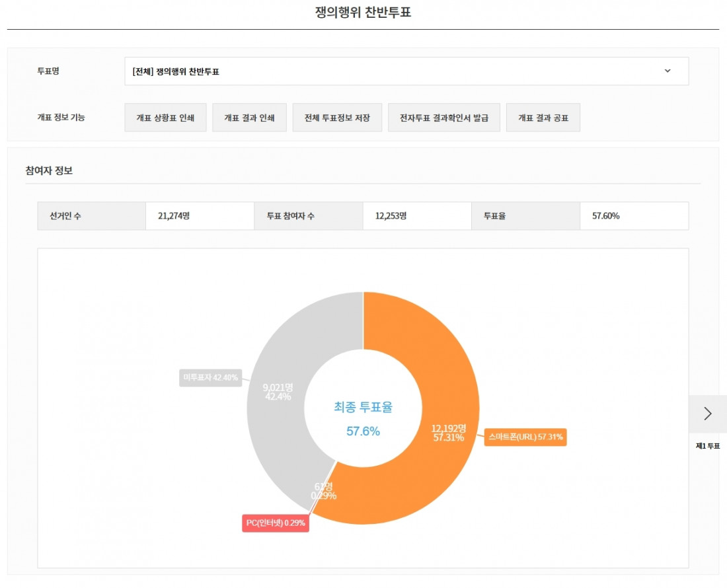
Task: Issue certificate via 전자투표 결과확인서 발급
Action: coord(444,118)
